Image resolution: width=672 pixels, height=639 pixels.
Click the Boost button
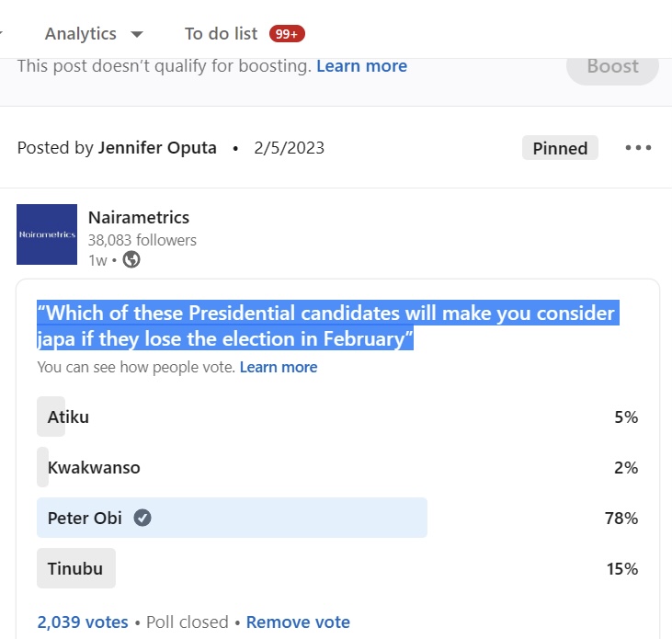(x=612, y=66)
